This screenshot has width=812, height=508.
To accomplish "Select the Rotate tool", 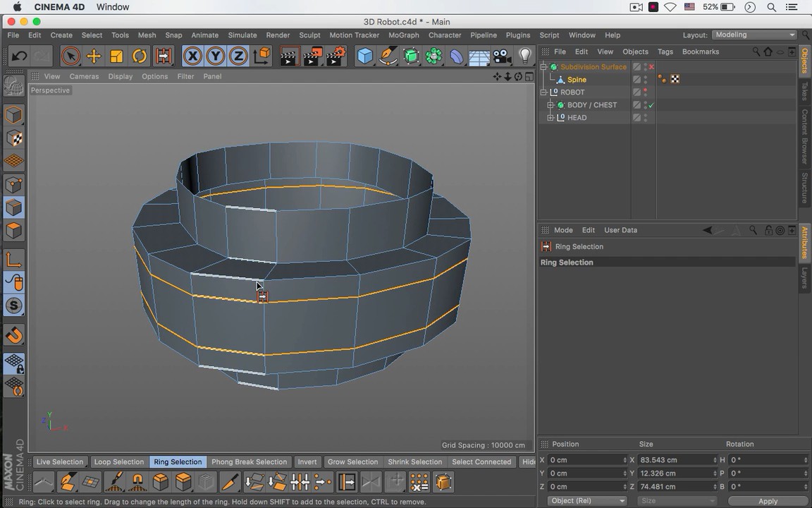I will click(140, 56).
